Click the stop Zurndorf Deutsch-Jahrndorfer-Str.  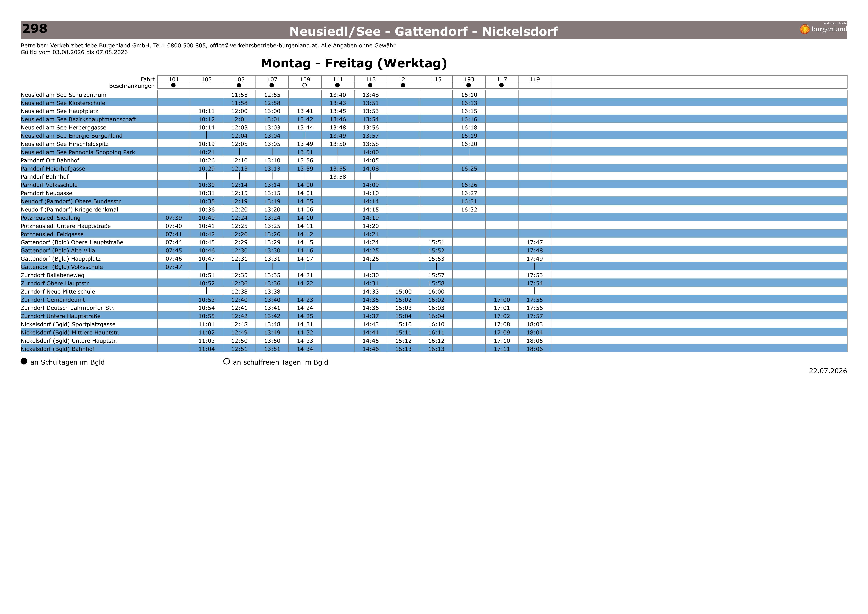[68, 308]
